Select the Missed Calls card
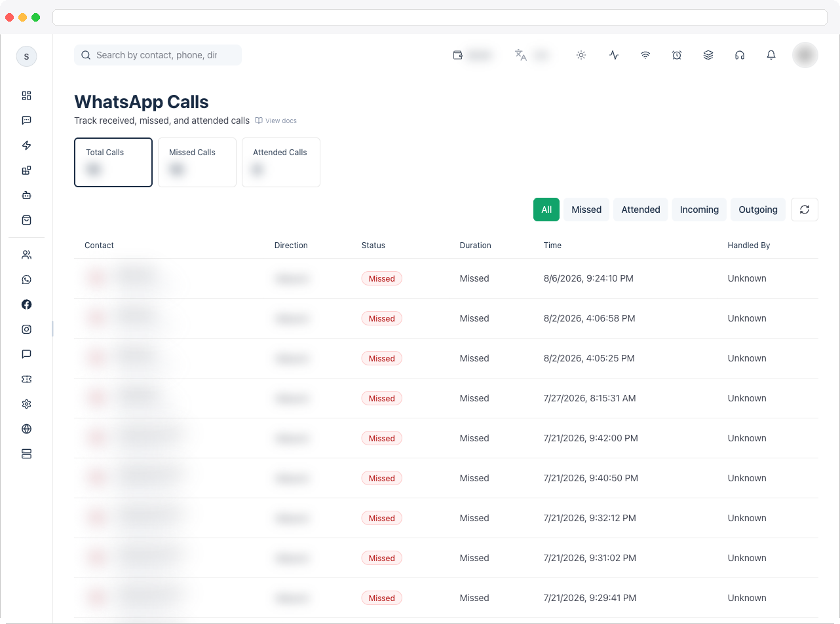840x624 pixels. (x=197, y=162)
